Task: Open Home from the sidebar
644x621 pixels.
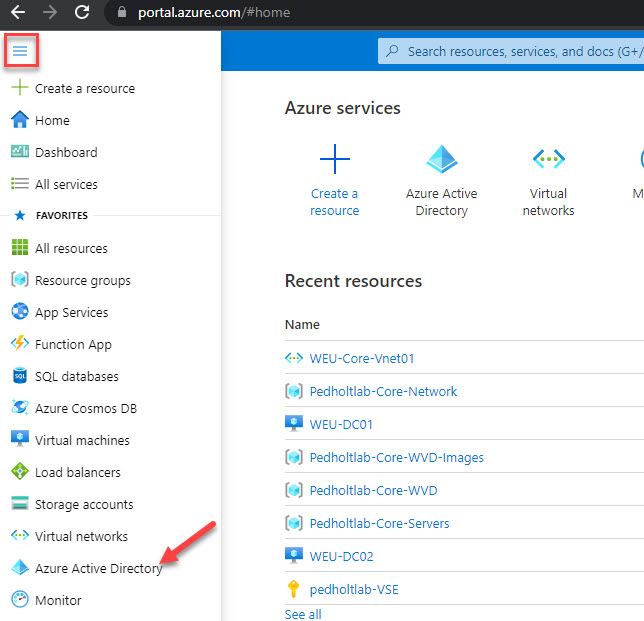Action: pos(52,120)
